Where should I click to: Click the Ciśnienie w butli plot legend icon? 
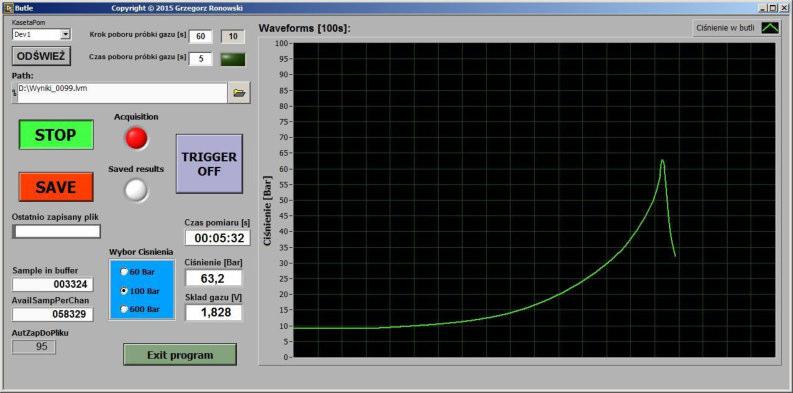click(771, 29)
